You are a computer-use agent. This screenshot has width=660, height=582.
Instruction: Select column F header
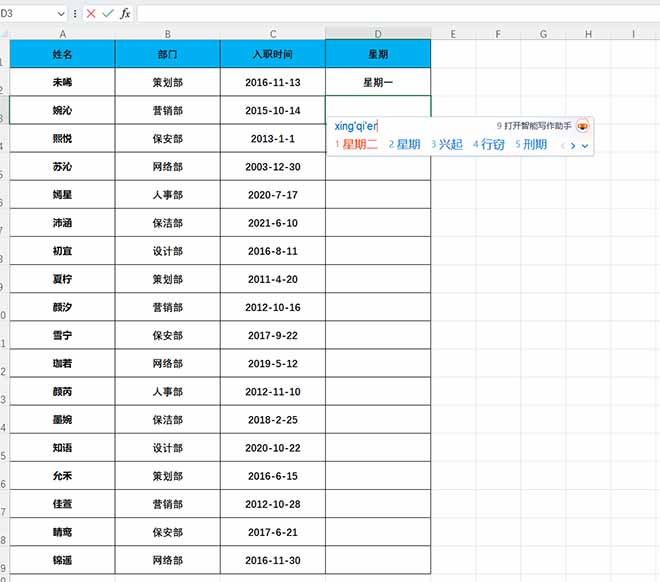click(x=498, y=34)
